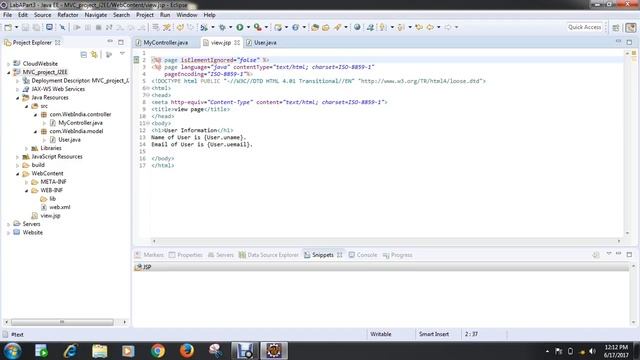Click the editor horizontal scrollbar
Viewport: 640px width, 360px height.
(x=386, y=241)
